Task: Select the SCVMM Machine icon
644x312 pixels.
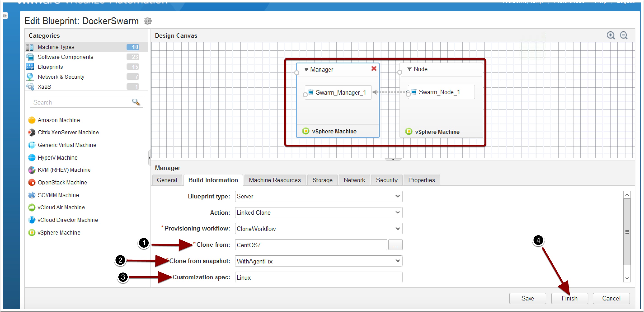Action: coord(32,195)
